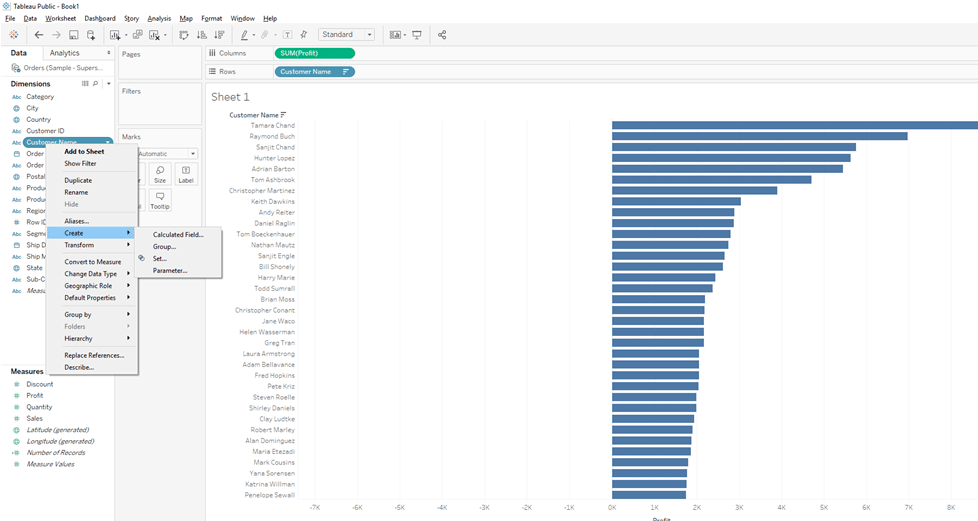
Task: Open dropdown arrow next to Highlight pen
Action: [x=253, y=35]
